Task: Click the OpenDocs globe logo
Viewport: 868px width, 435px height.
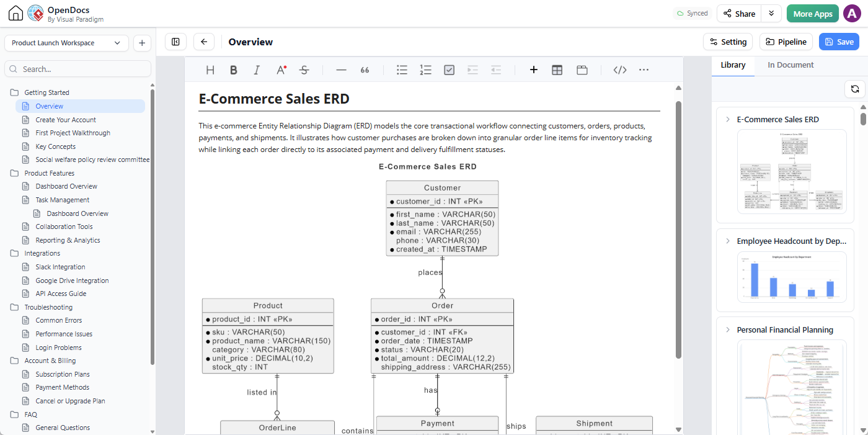Action: coord(35,14)
